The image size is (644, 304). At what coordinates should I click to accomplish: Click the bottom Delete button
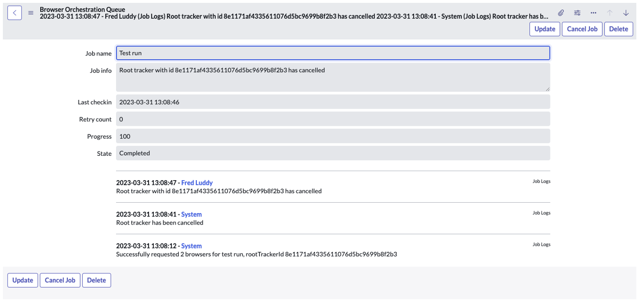97,280
